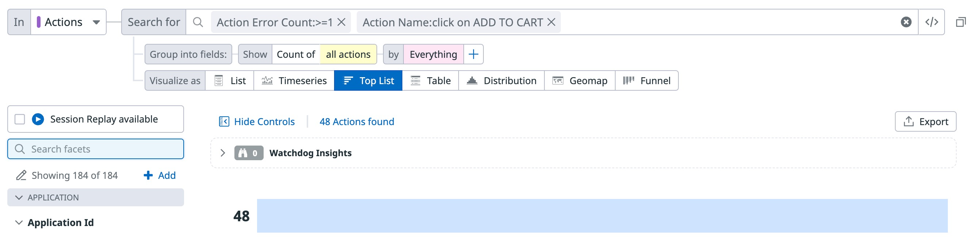Image resolution: width=980 pixels, height=237 pixels.
Task: Clear the entire search query
Action: [906, 22]
